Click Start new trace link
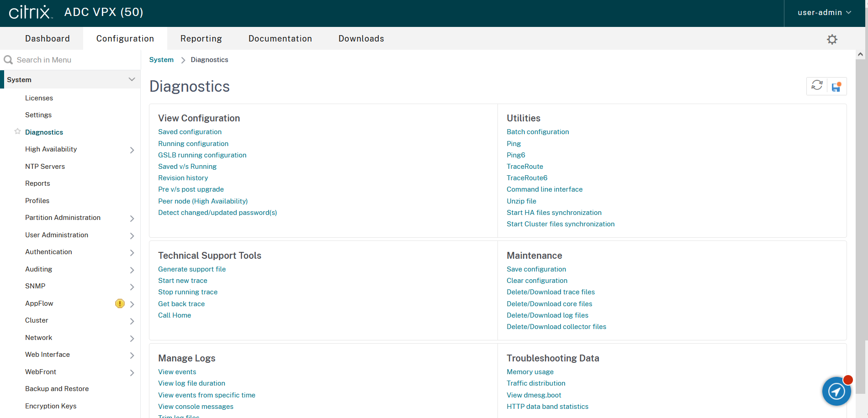This screenshot has width=868, height=418. tap(183, 281)
